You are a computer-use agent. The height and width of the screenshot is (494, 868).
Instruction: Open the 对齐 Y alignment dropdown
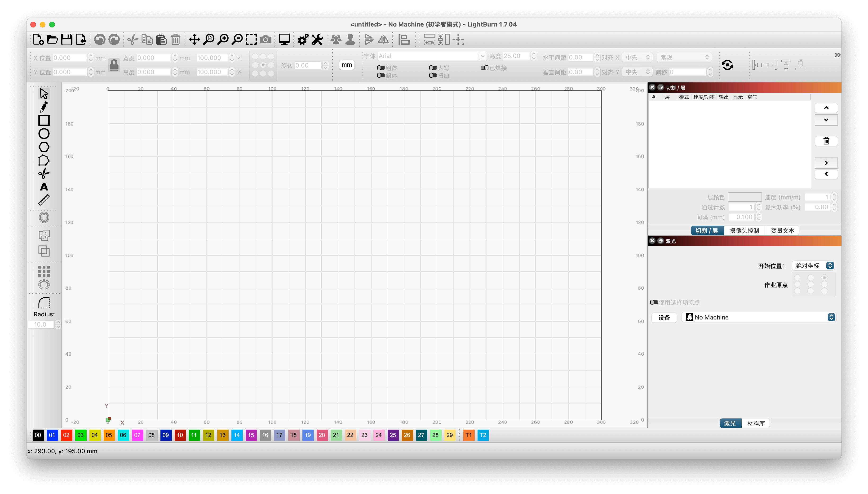(637, 72)
